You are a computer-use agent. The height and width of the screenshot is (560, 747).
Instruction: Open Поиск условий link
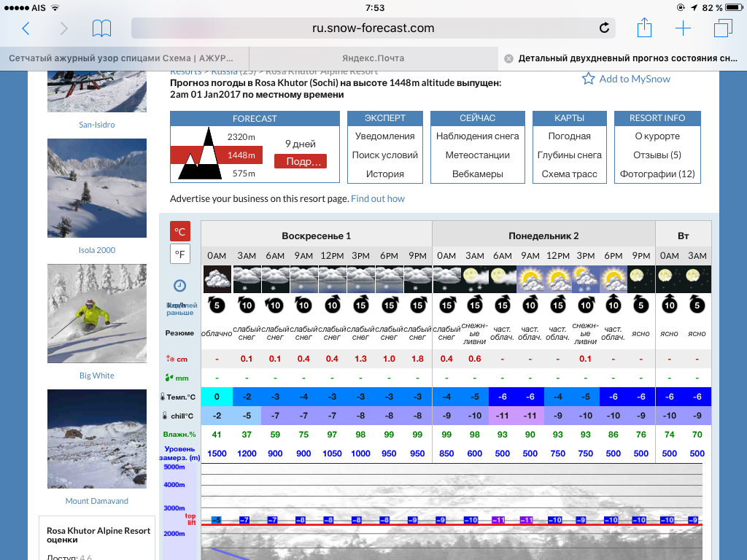tap(385, 155)
